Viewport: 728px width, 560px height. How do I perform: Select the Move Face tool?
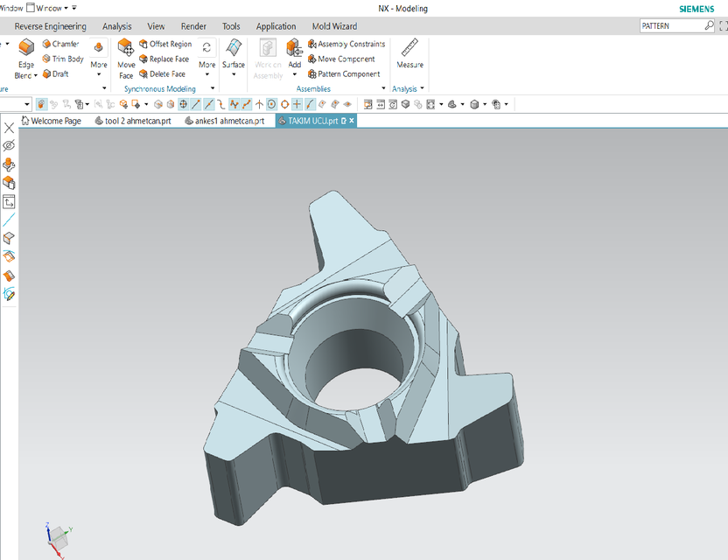click(x=126, y=59)
